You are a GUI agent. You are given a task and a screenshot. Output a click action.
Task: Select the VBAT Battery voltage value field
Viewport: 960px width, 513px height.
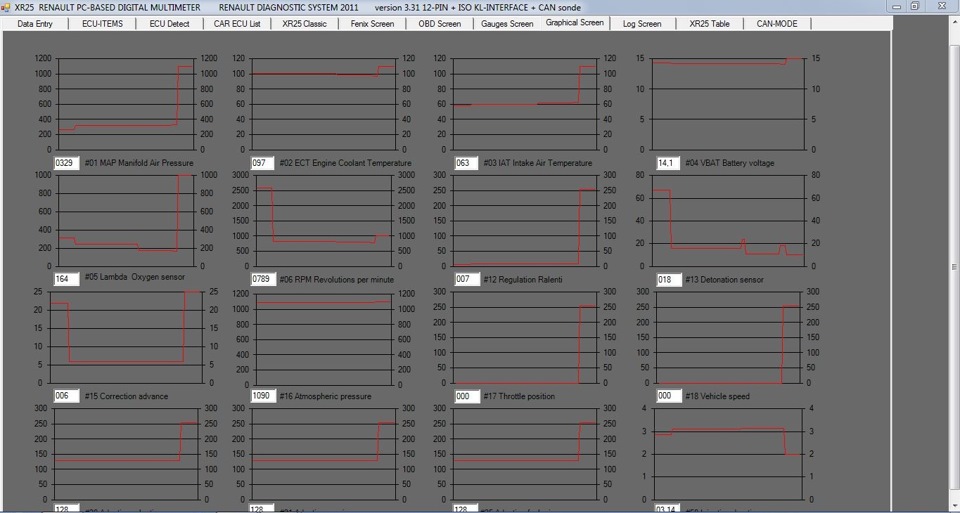[x=667, y=163]
